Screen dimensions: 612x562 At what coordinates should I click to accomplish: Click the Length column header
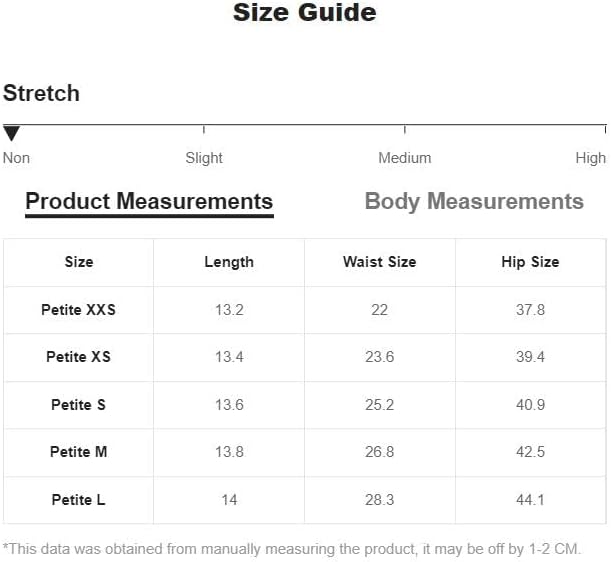229,262
